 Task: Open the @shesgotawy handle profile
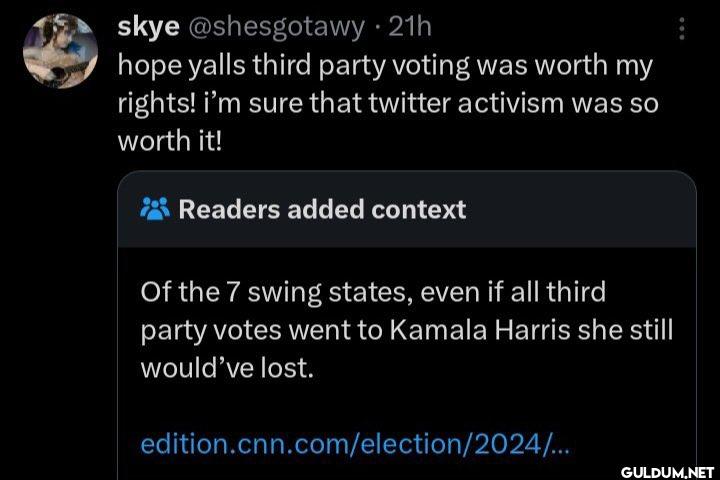pos(275,28)
